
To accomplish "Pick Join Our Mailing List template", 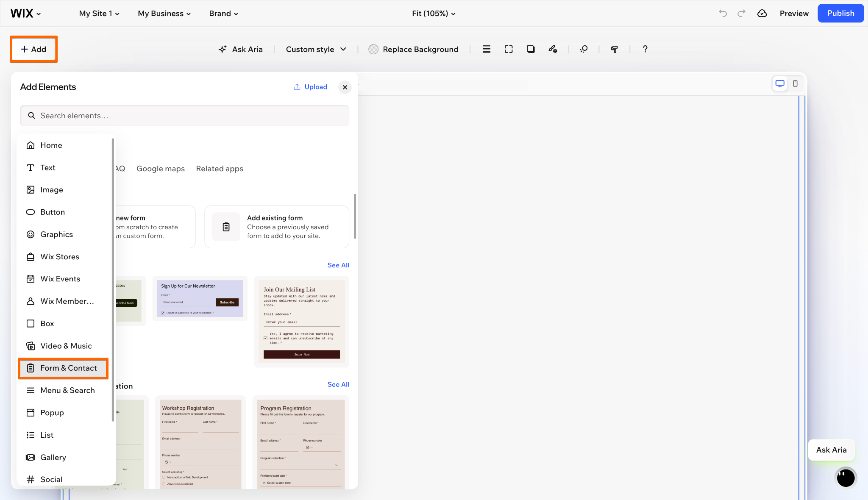I will (x=302, y=321).
